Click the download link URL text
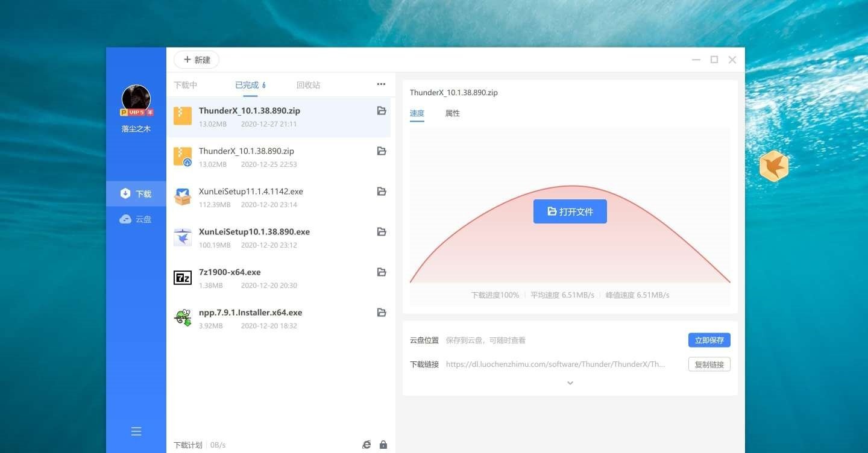The height and width of the screenshot is (453, 868). click(x=556, y=364)
